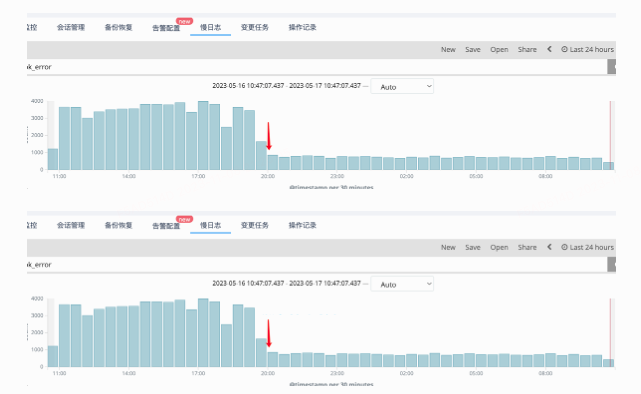This screenshot has width=641, height=394.
Task: Click the date range text above upper histogram
Action: [x=287, y=86]
